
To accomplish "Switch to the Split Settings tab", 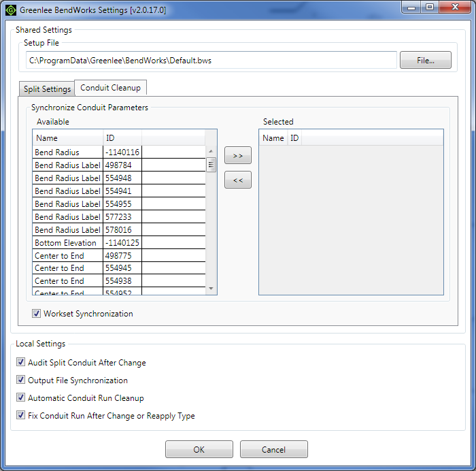I will click(x=47, y=88).
